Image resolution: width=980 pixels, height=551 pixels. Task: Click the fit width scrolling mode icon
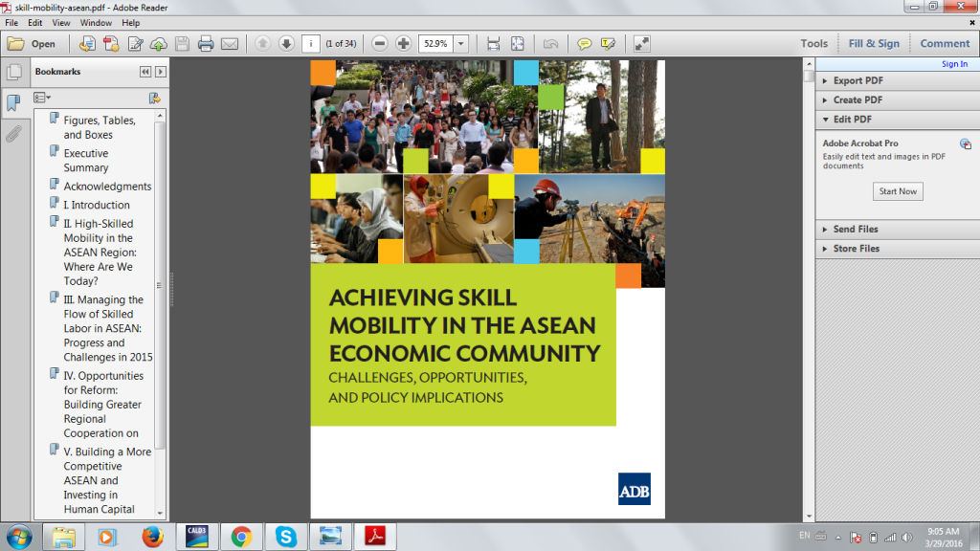tap(493, 44)
